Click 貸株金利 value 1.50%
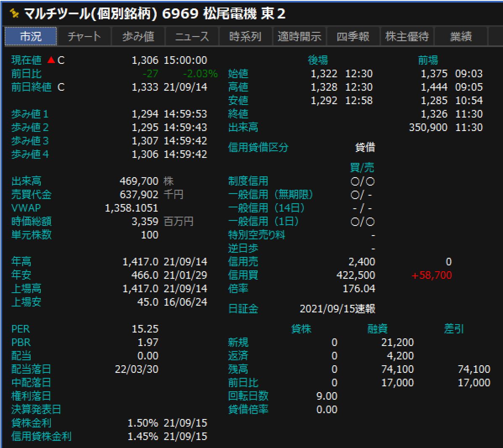This screenshot has width=503, height=448. pyautogui.click(x=143, y=423)
